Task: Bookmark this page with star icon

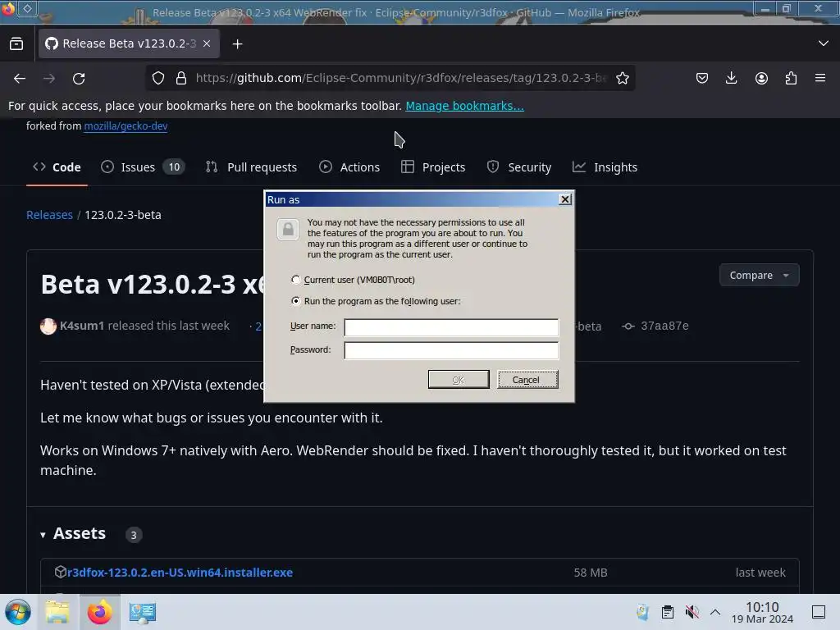Action: (622, 78)
